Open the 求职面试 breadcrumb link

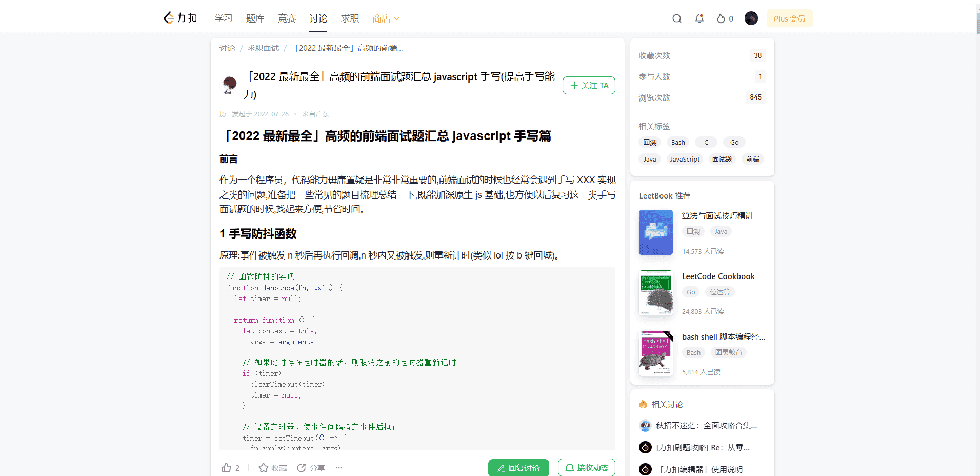[x=263, y=48]
